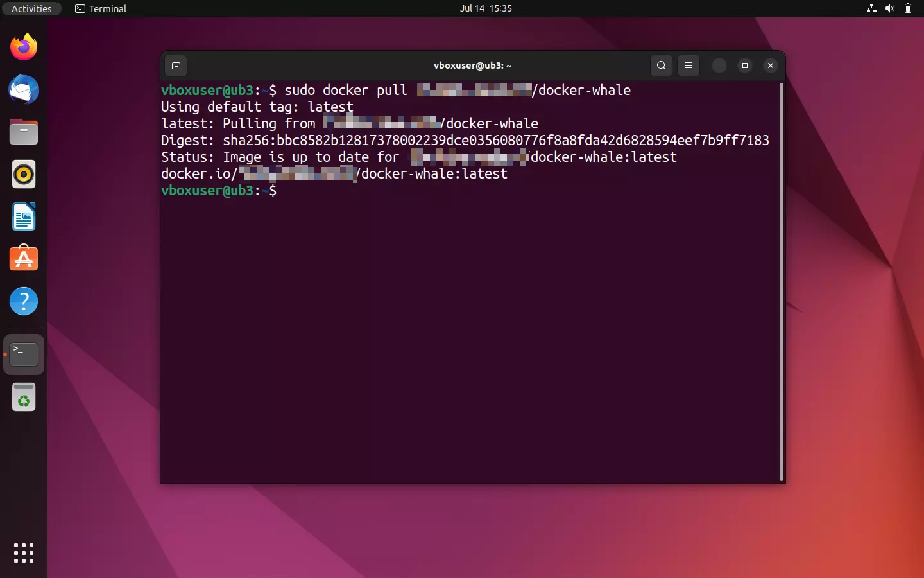Show all applications via grid button
924x578 pixels.
[23, 553]
